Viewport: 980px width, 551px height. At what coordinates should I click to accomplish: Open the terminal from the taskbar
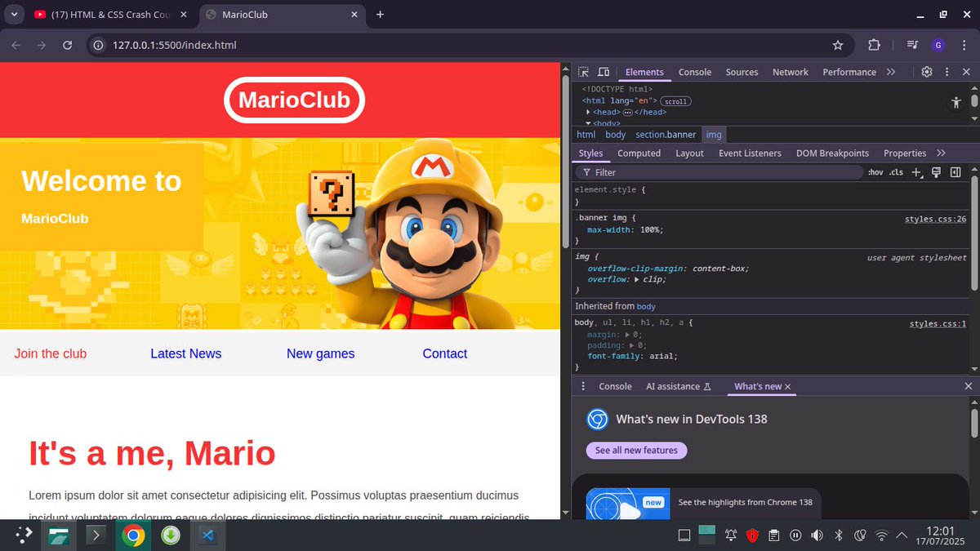pyautogui.click(x=96, y=535)
